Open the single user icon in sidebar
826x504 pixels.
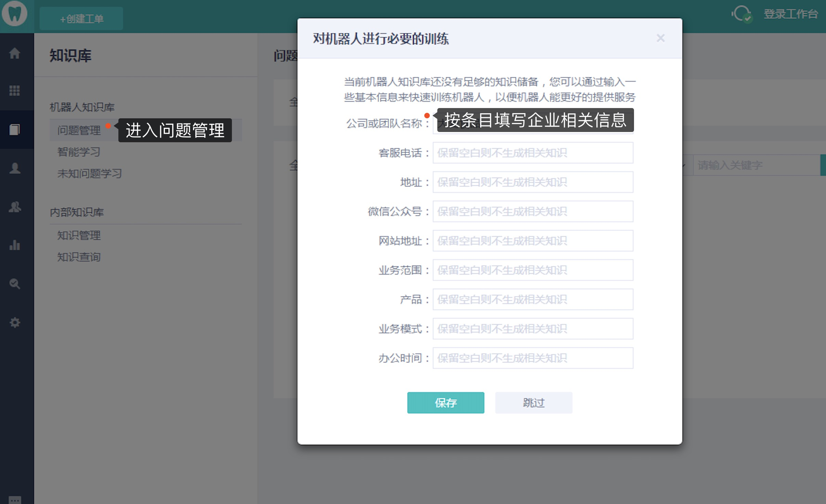[x=14, y=168]
